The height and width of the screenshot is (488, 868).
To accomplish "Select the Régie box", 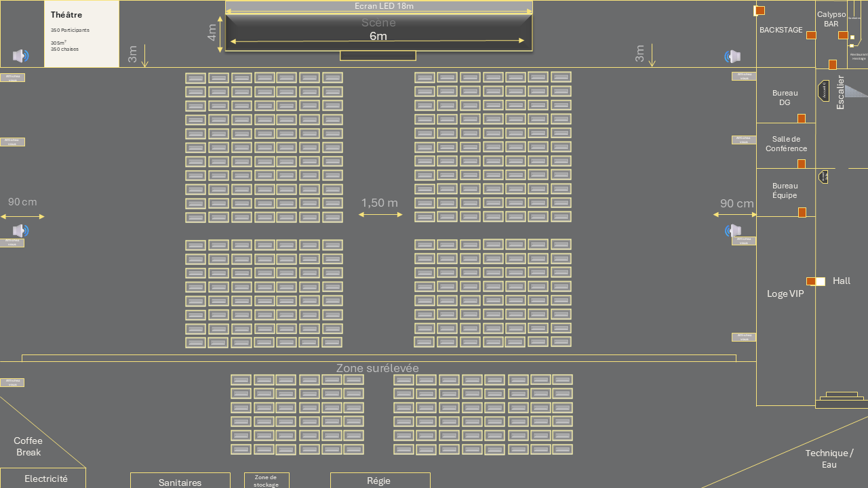I will [x=380, y=481].
